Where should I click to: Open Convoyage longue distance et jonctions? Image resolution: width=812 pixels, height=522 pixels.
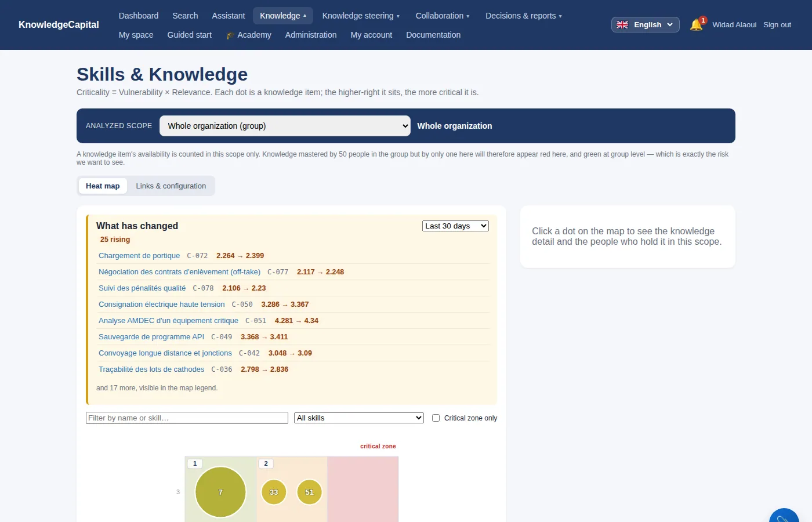click(x=165, y=353)
